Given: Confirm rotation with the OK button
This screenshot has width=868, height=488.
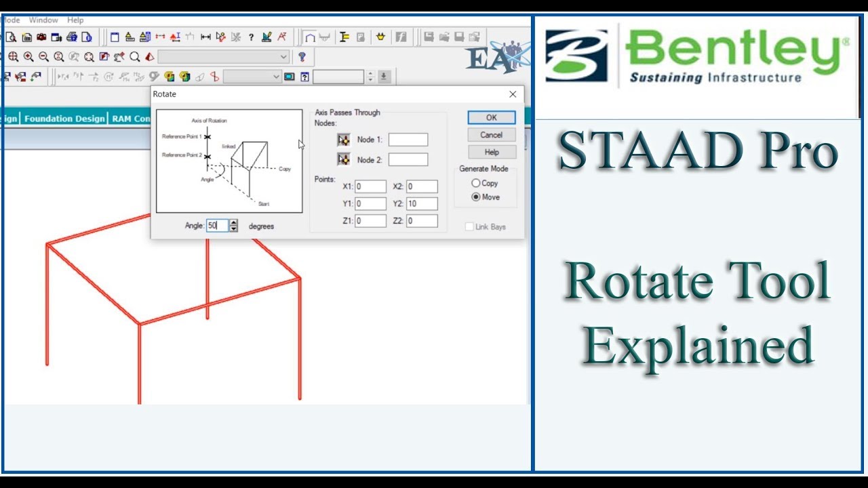Looking at the screenshot, I should click(492, 117).
